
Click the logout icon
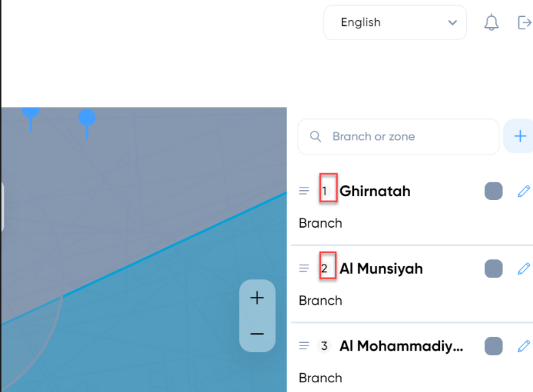[x=525, y=23]
